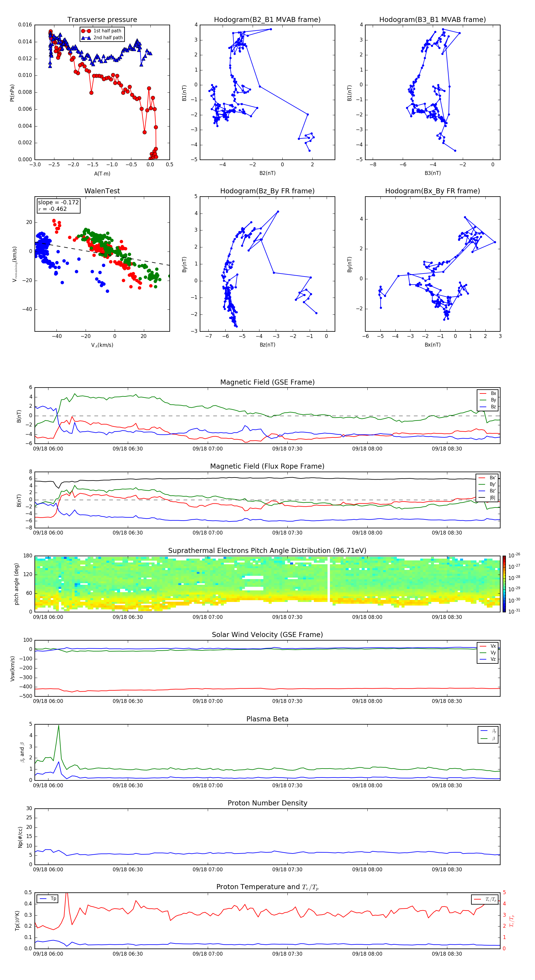This screenshot has height=980, width=535.
Task: Click the 'Transverse pressure' plot title
Action: 102,19
